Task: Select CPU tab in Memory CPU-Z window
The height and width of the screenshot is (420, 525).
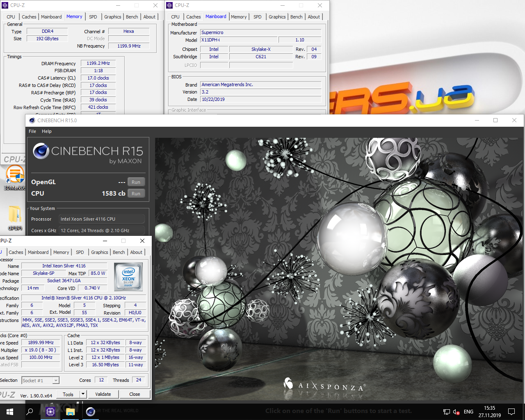Action: click(11, 17)
